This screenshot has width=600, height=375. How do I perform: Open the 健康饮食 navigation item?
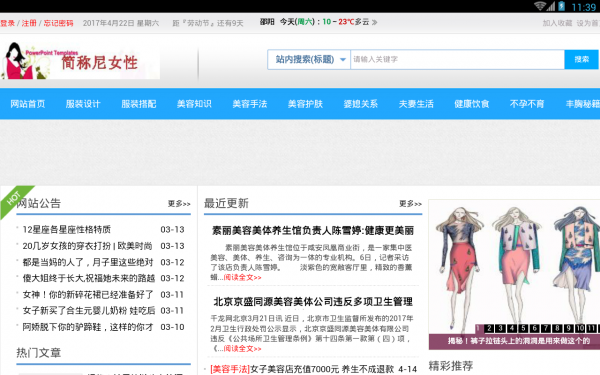click(471, 104)
